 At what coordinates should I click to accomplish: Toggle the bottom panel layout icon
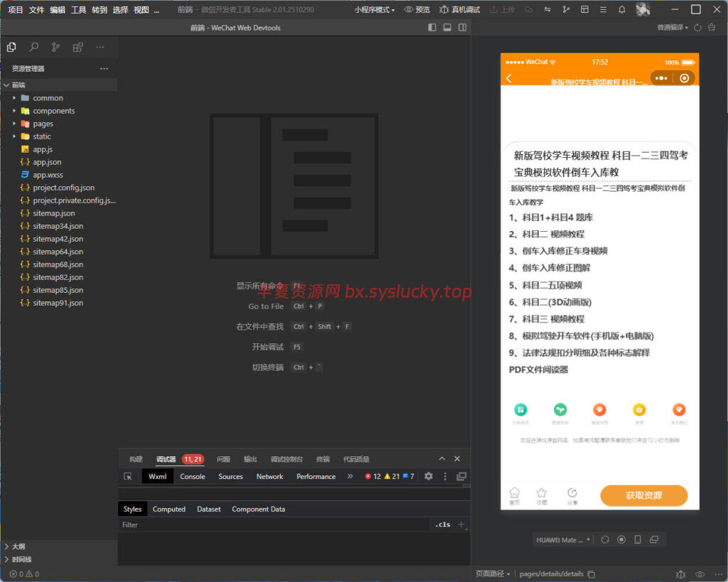click(x=447, y=28)
